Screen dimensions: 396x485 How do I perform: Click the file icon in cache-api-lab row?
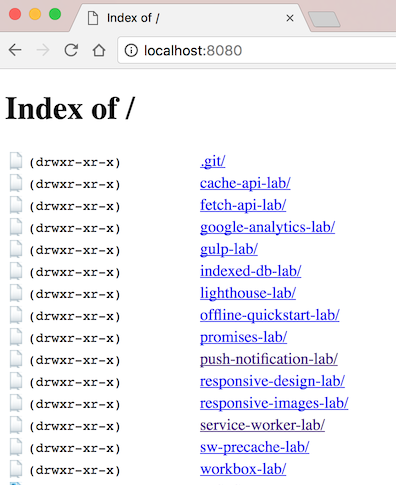coord(16,183)
